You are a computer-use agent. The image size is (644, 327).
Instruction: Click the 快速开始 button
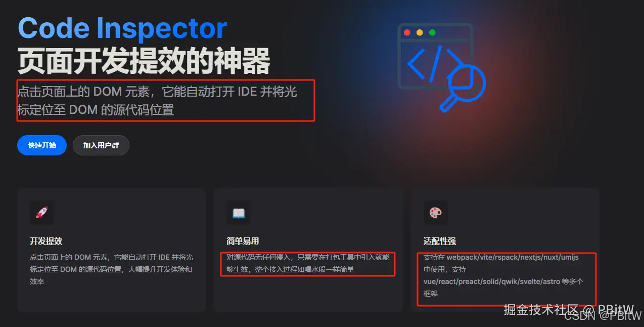point(42,145)
